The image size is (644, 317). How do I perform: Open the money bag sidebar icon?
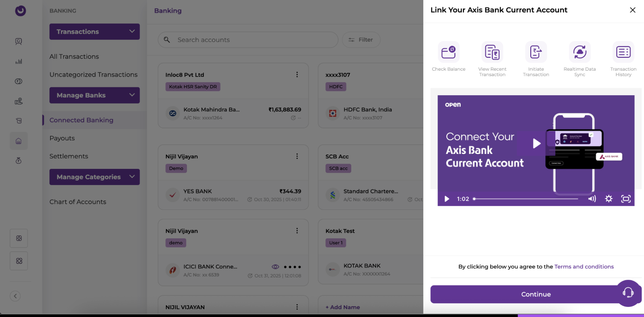click(19, 160)
